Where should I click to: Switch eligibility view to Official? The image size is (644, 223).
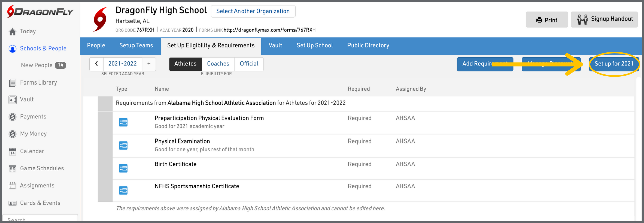tap(249, 64)
